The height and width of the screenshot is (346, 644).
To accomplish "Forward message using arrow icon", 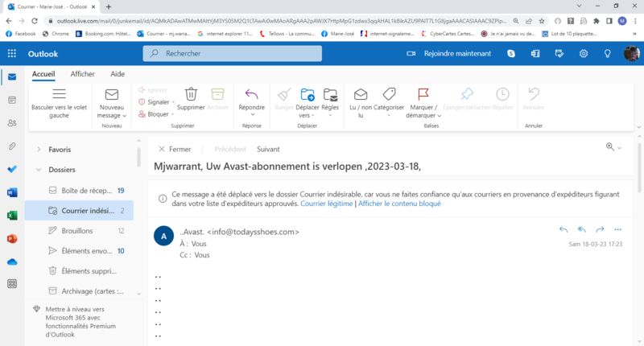I will point(600,229).
